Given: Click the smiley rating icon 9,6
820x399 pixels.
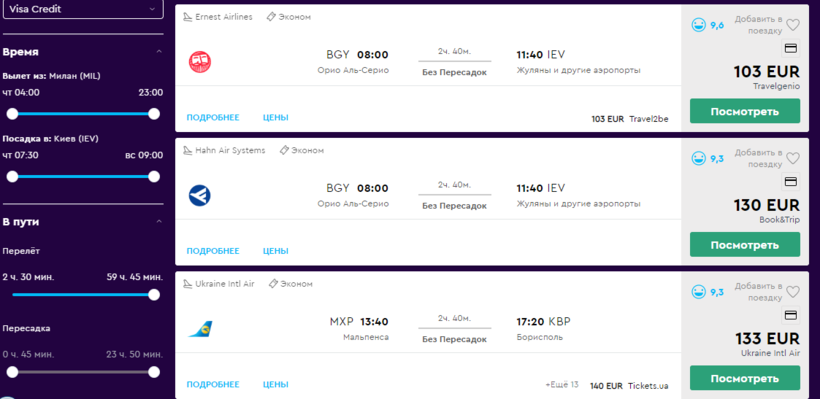Looking at the screenshot, I should tap(699, 25).
